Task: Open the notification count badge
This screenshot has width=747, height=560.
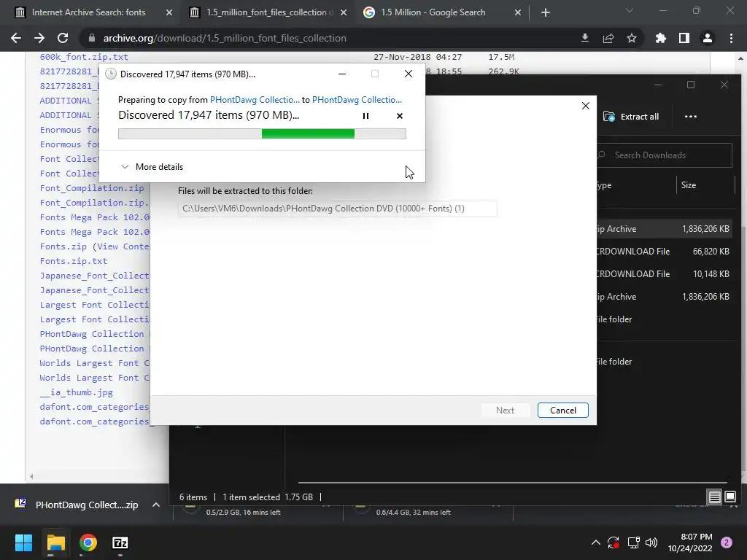Action: [x=727, y=542]
